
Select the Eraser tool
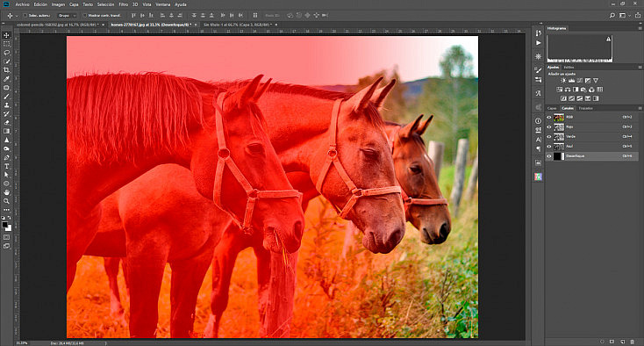click(x=6, y=122)
